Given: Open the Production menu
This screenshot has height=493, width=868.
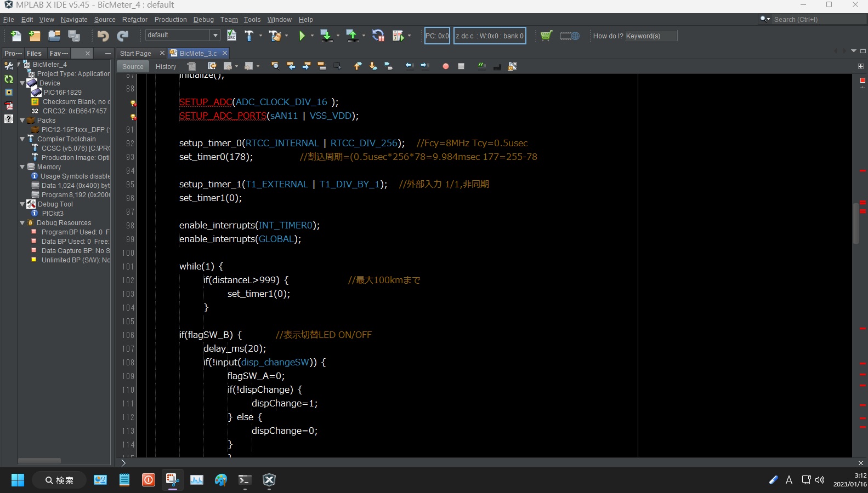Looking at the screenshot, I should pyautogui.click(x=171, y=20).
